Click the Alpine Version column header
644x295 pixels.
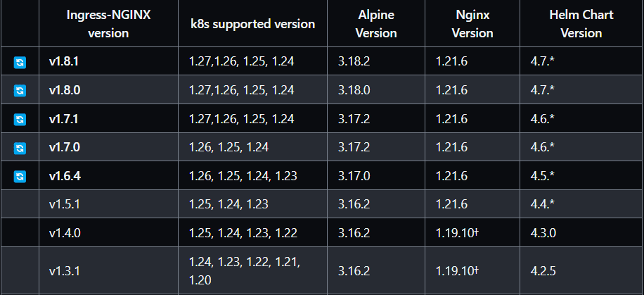375,24
